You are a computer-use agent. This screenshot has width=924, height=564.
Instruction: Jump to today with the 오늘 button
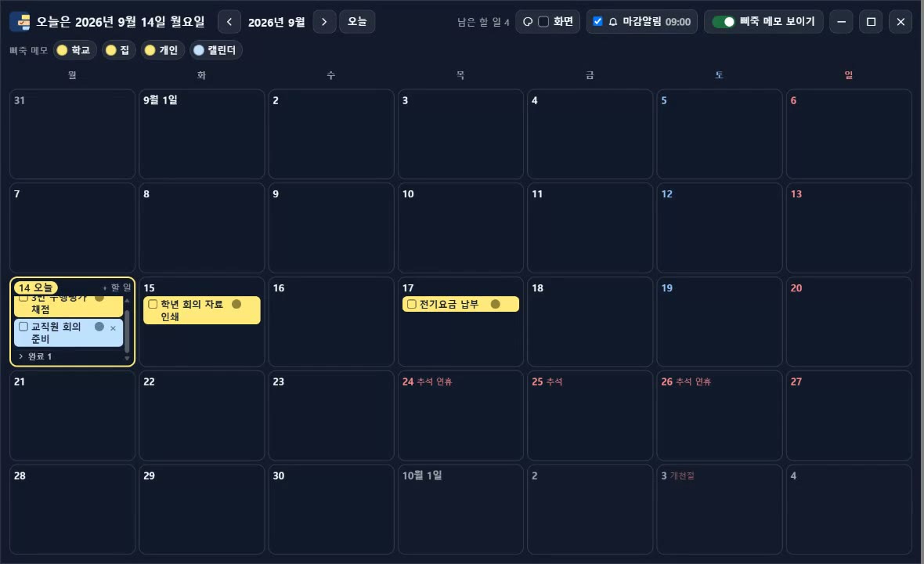[357, 22]
